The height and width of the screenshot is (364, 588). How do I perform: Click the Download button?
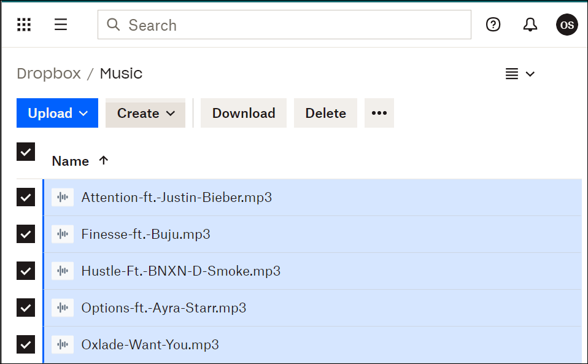coord(244,113)
